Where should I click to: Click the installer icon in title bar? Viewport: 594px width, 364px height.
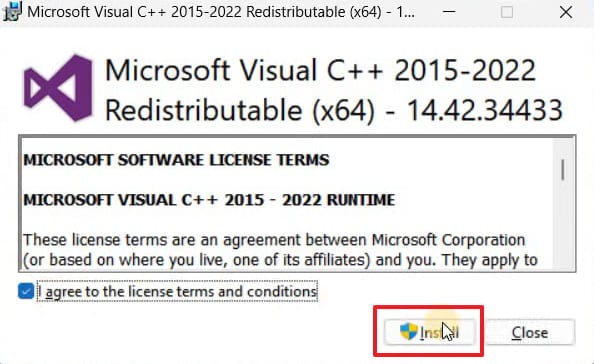12,11
